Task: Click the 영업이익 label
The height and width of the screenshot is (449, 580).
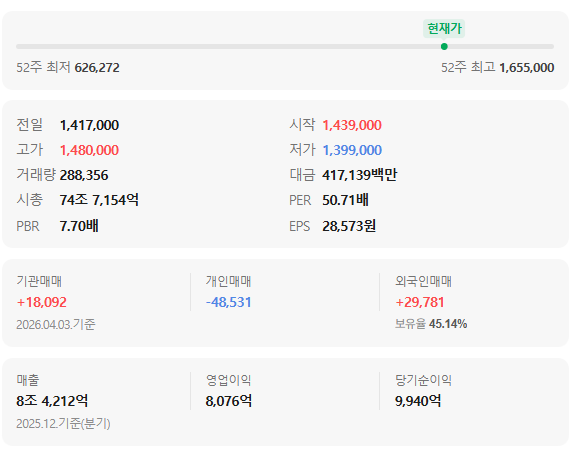Action: 228,380
